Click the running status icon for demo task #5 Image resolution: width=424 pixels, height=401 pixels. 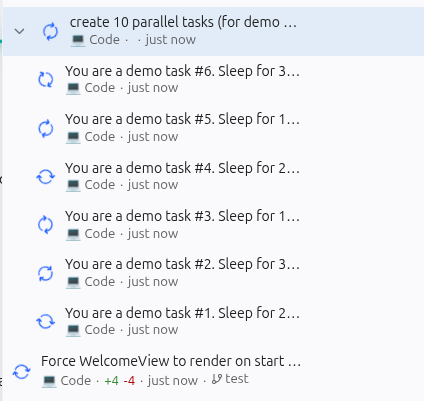(x=46, y=128)
